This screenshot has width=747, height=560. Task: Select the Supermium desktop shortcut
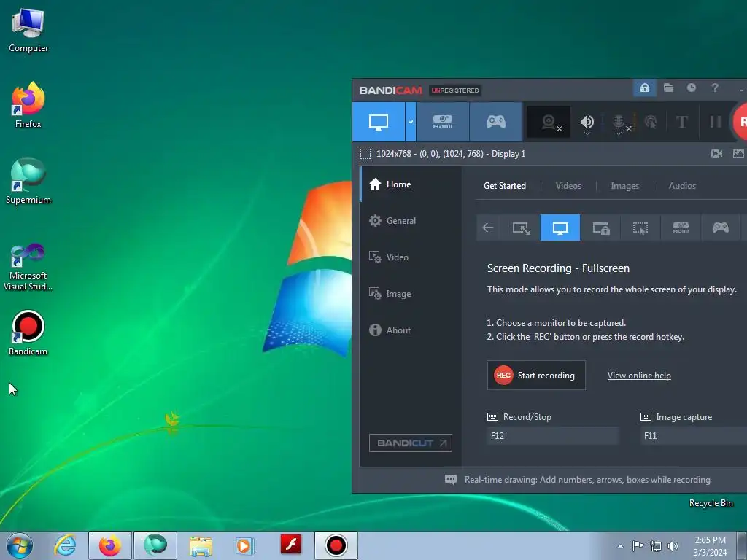coord(28,181)
